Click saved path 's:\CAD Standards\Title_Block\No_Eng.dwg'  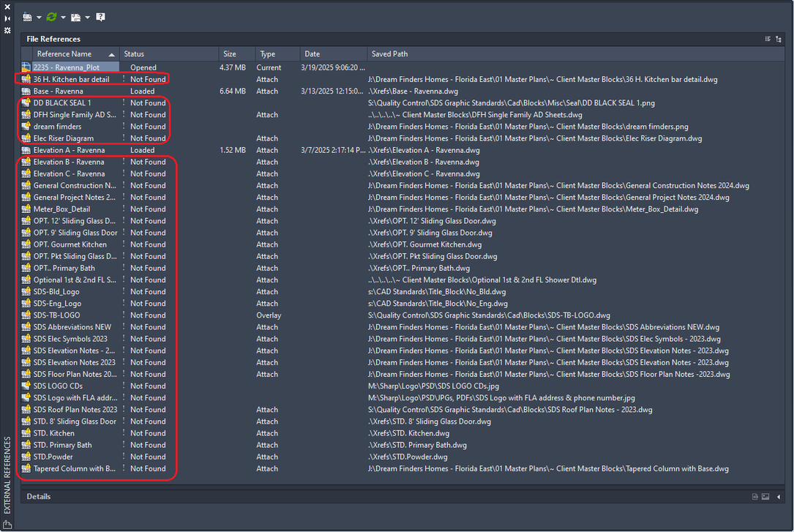tap(438, 303)
